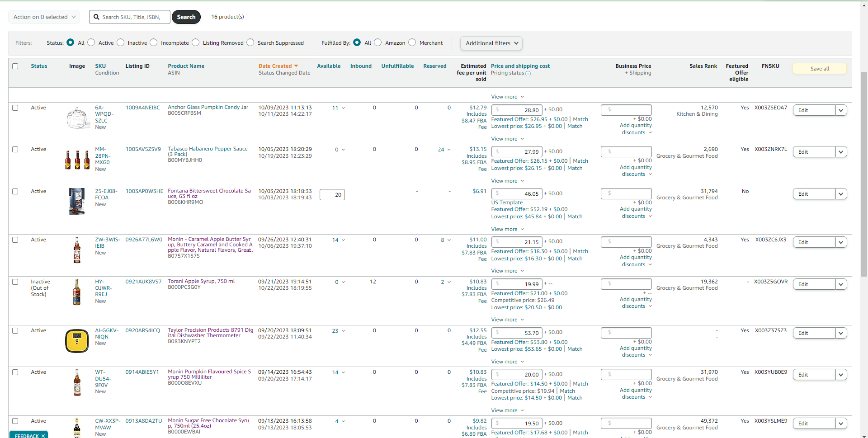The image size is (868, 438).
Task: Expand available quantity 11 for Anchor Glass
Action: click(339, 108)
